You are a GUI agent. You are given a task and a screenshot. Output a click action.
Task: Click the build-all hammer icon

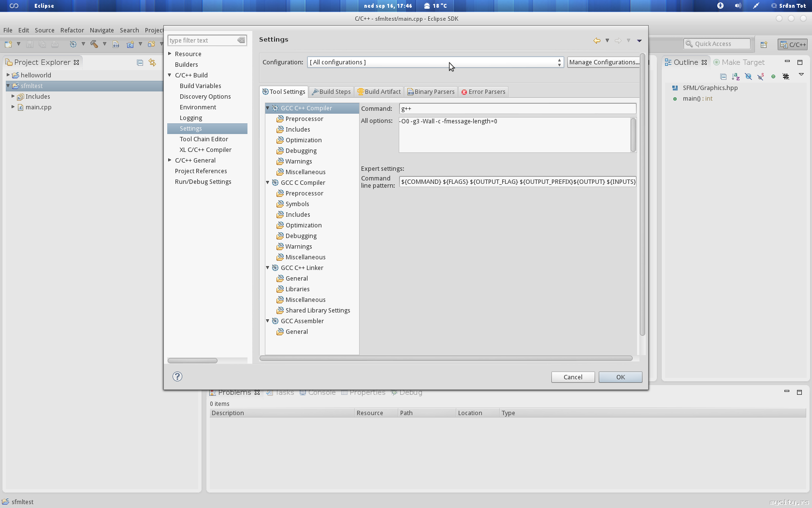coord(94,44)
